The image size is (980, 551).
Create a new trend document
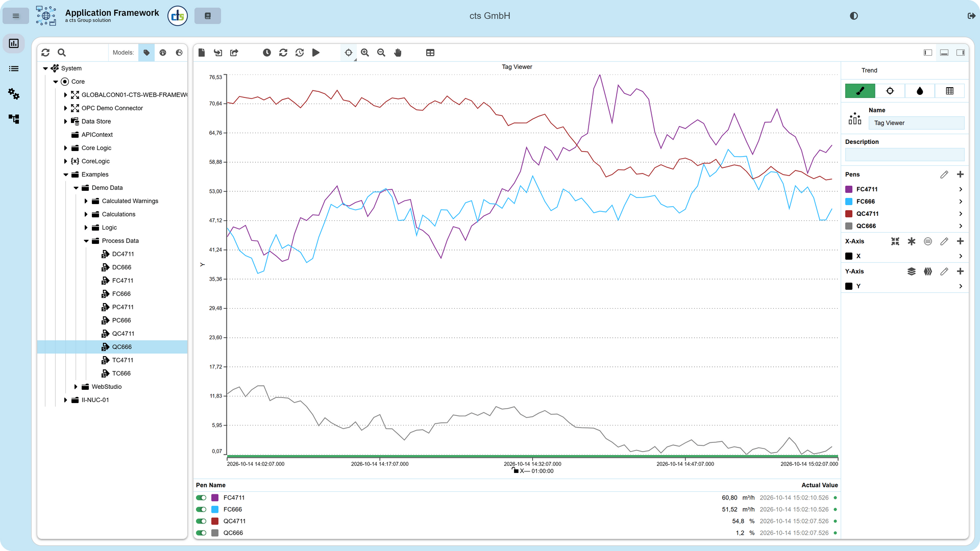[202, 53]
